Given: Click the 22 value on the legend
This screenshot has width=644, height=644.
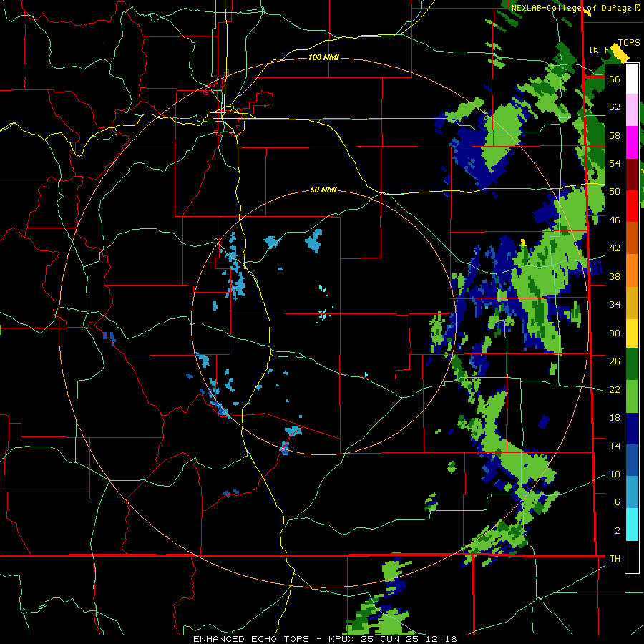Looking at the screenshot, I should 615,390.
